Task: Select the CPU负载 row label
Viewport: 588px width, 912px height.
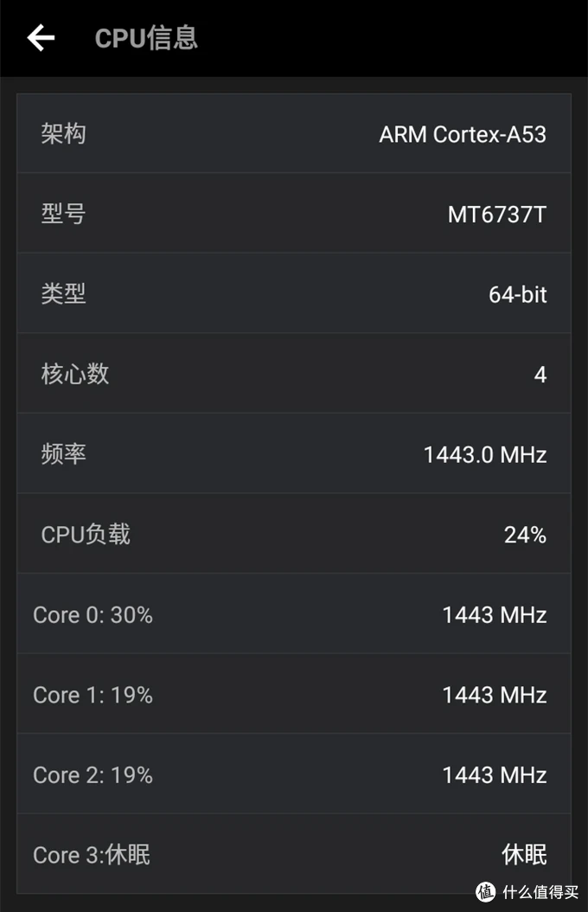Action: [86, 535]
